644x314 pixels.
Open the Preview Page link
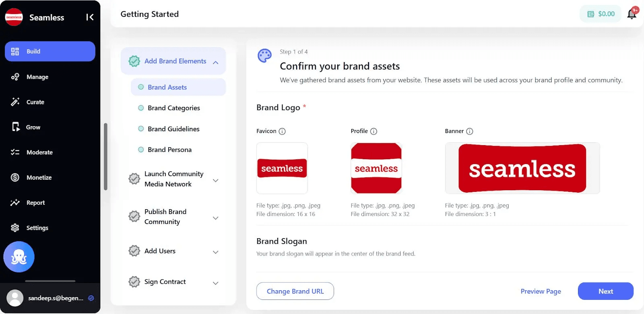541,291
